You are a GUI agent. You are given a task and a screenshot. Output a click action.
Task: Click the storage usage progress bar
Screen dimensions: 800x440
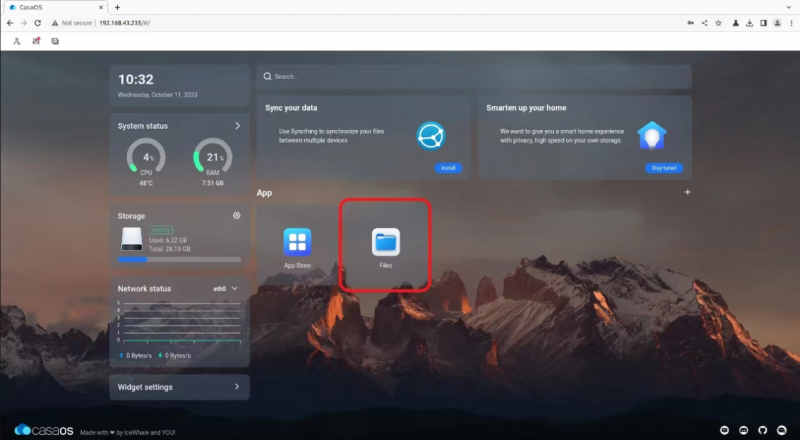[179, 260]
